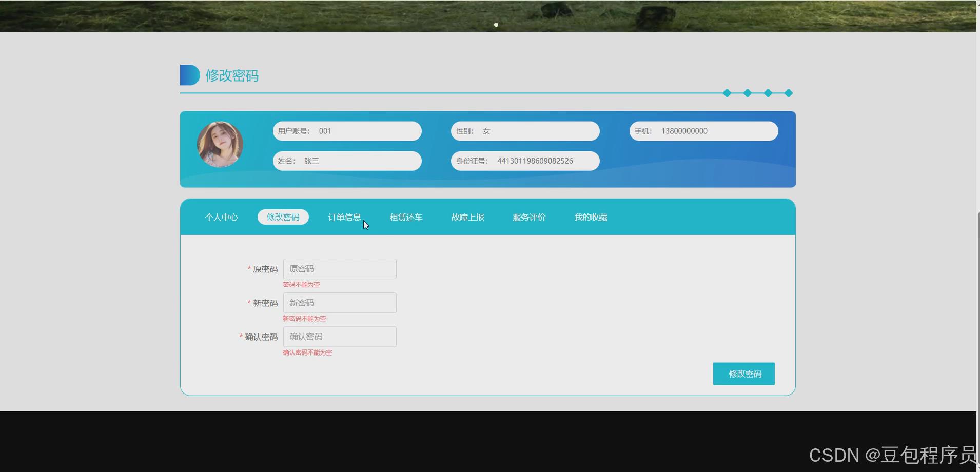Click the 确认密码 input field
The image size is (980, 472).
(x=340, y=337)
